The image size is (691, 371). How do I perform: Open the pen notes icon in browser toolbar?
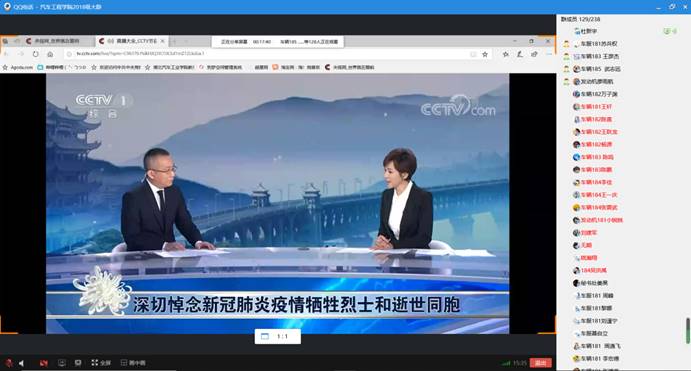pyautogui.click(x=520, y=54)
